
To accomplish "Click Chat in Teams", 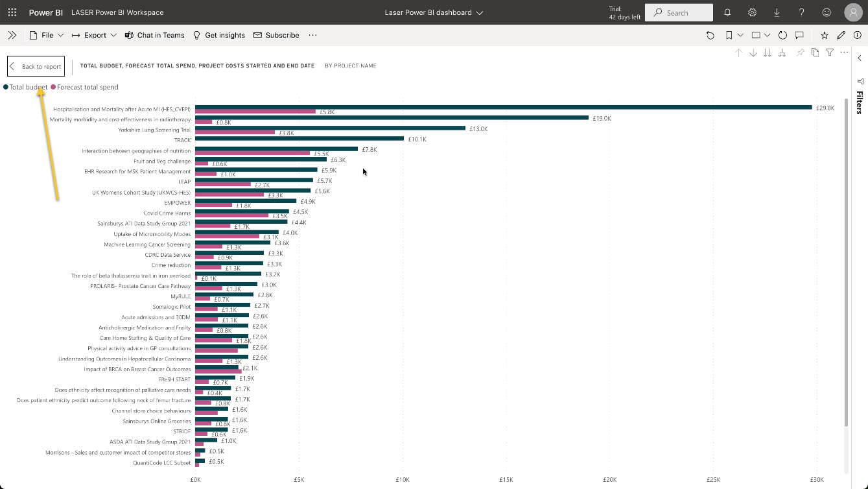I will [x=155, y=35].
